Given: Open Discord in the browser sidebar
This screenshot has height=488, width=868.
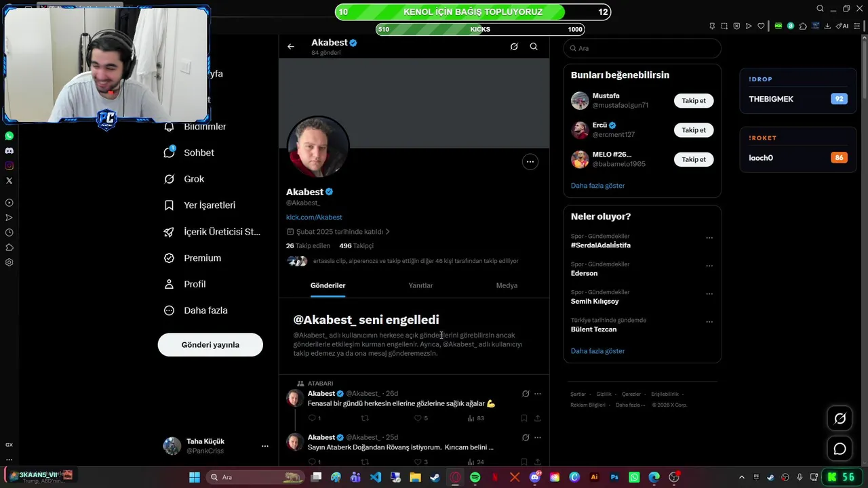Looking at the screenshot, I should click(9, 150).
